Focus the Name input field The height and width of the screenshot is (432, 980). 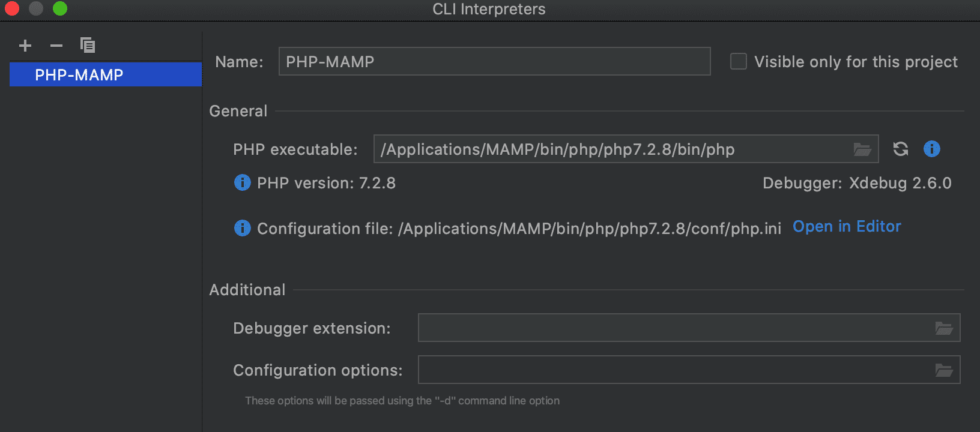point(494,61)
